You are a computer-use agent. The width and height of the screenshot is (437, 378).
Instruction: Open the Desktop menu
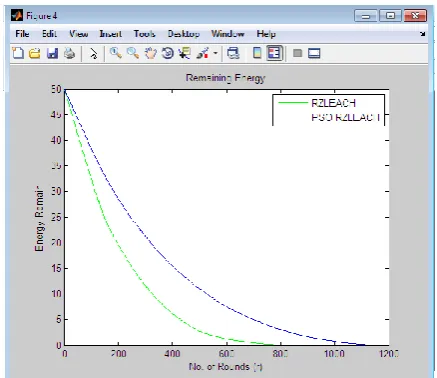click(183, 34)
